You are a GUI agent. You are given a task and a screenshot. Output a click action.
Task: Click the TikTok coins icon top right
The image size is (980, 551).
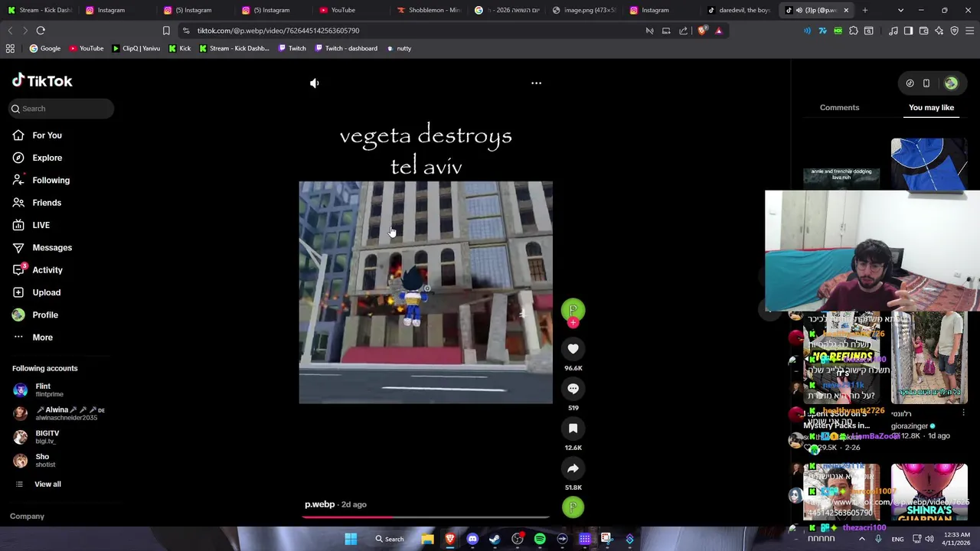(x=910, y=83)
